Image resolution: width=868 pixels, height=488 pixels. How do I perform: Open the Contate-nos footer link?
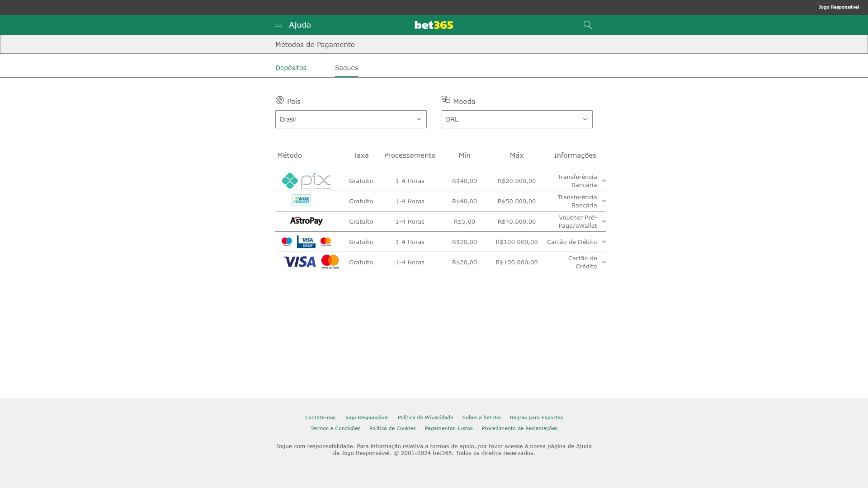coord(320,418)
